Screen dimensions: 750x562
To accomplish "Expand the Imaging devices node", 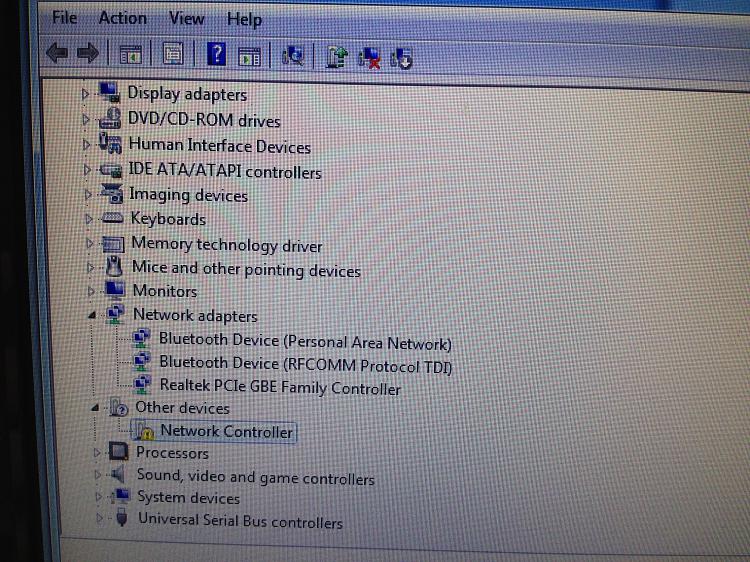I will [88, 194].
